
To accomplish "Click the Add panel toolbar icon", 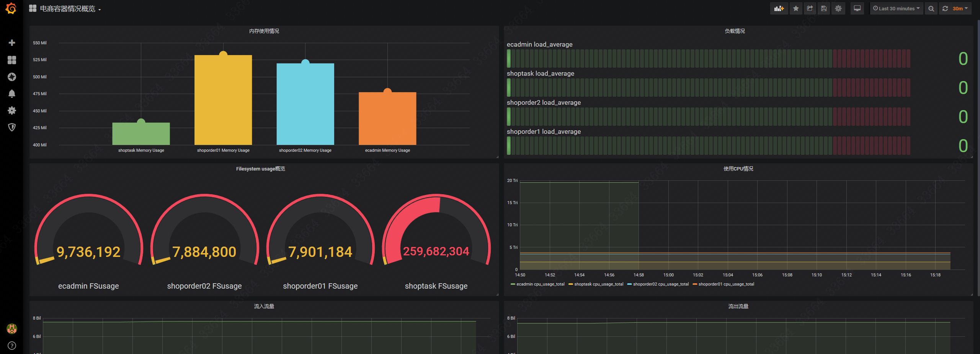I will pyautogui.click(x=779, y=8).
